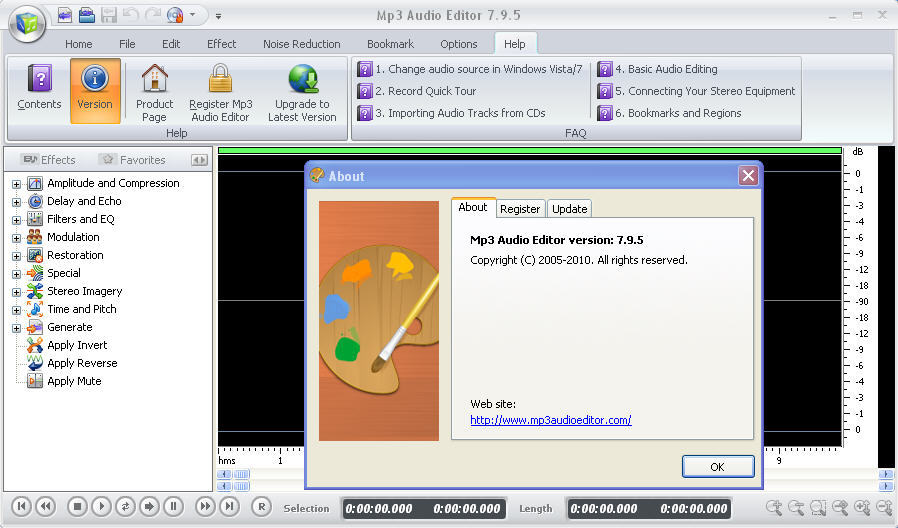
Task: Click Register Mp3 Audio Editor padlock icon
Action: (x=220, y=78)
